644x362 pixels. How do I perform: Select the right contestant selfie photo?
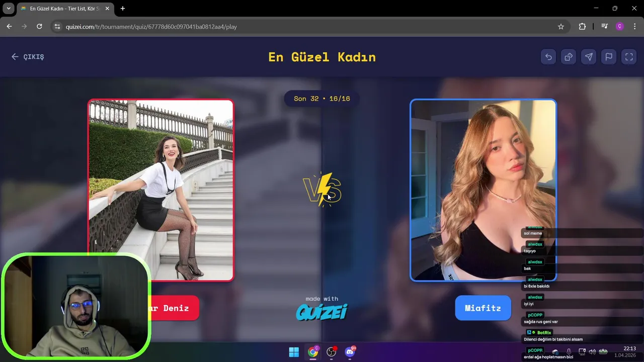pos(483,190)
